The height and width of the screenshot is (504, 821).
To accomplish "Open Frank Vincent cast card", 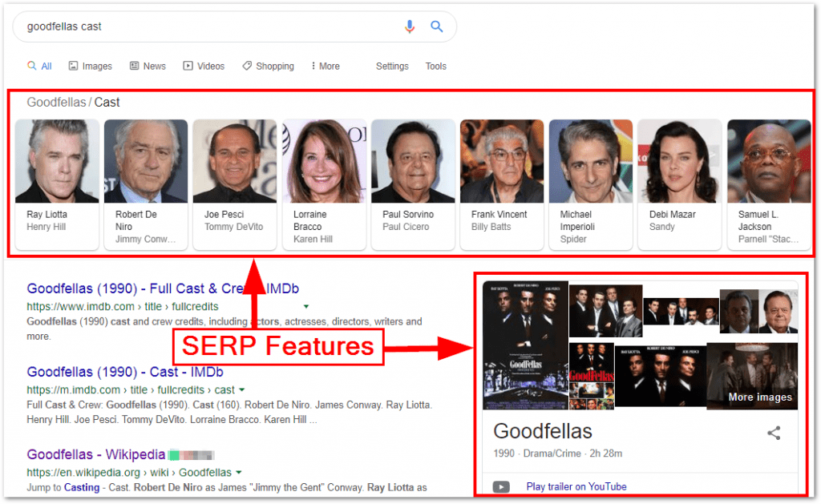I will pos(502,184).
